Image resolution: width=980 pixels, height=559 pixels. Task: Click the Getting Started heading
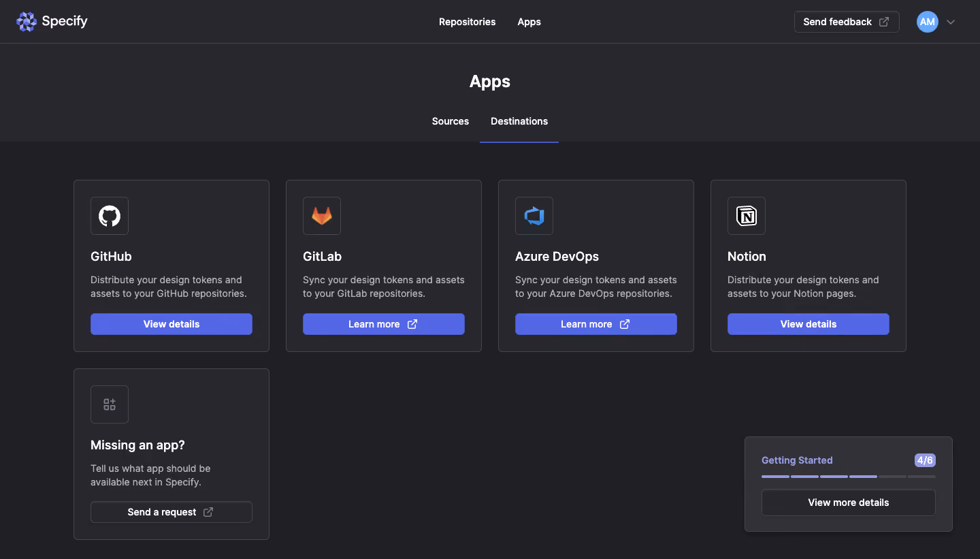[x=797, y=460]
